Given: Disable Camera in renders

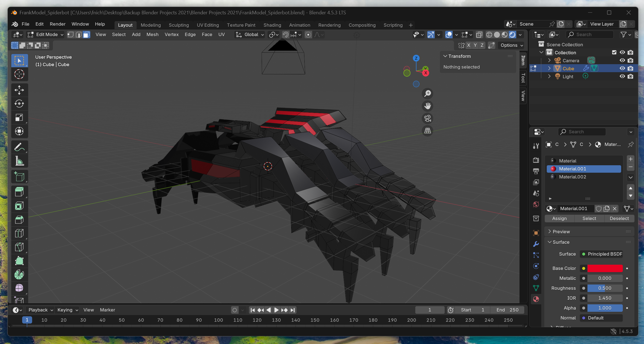Looking at the screenshot, I should click(x=631, y=60).
